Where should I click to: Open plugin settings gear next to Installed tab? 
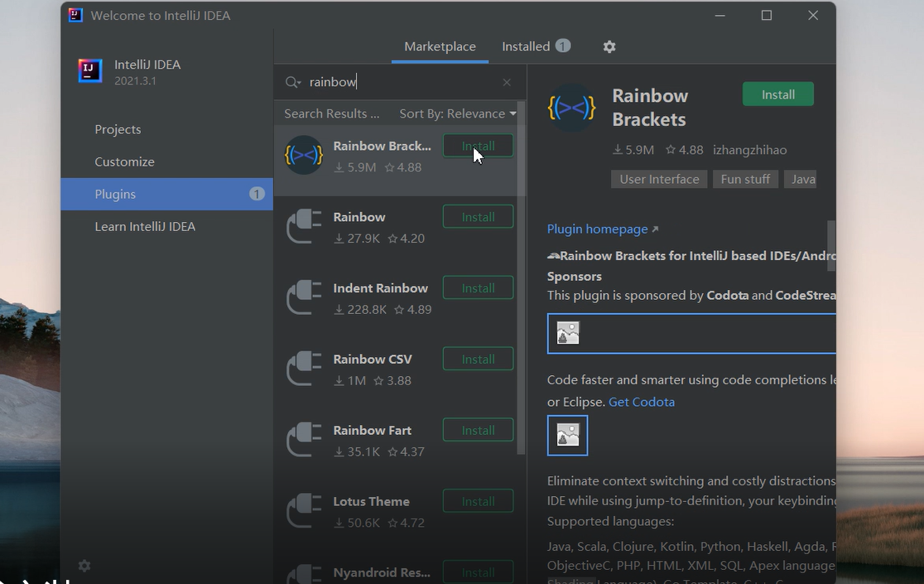click(609, 46)
